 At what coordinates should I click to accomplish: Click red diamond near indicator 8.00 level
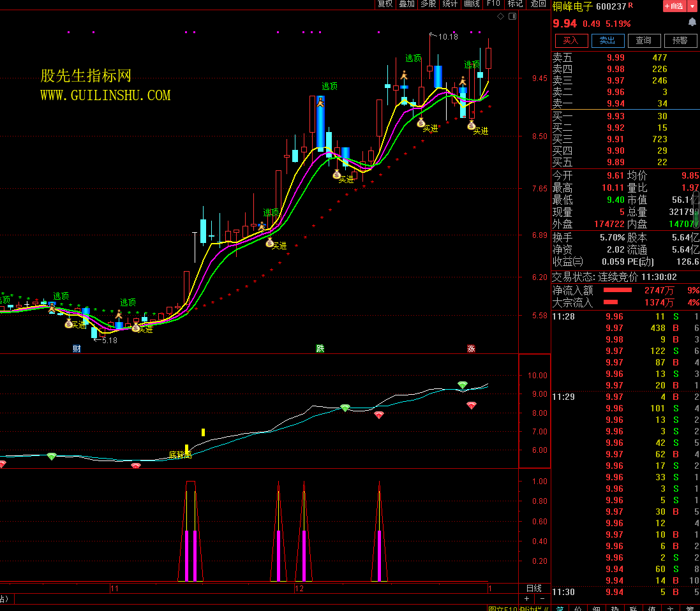(x=379, y=415)
